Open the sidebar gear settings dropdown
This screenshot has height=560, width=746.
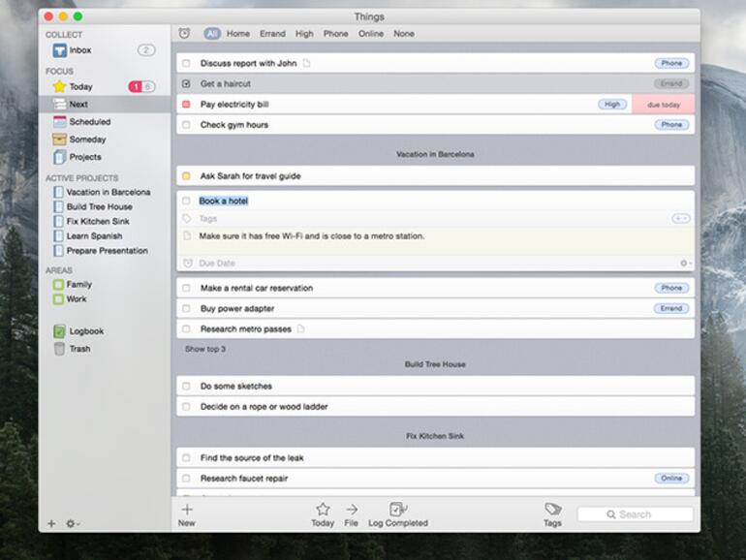coord(72,524)
